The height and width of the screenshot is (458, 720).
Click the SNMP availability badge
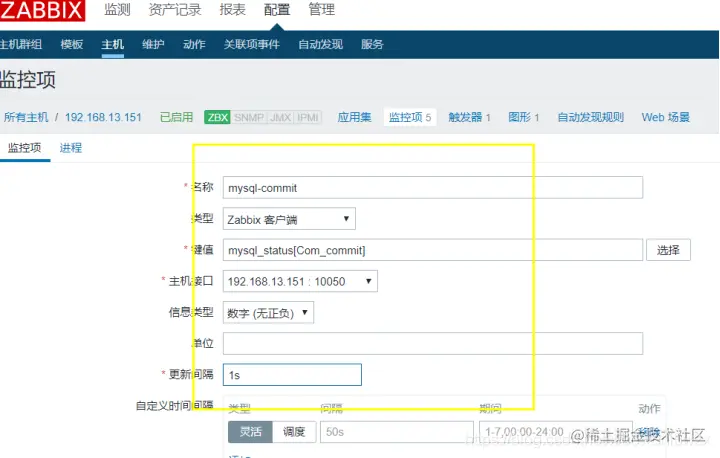coord(249,118)
